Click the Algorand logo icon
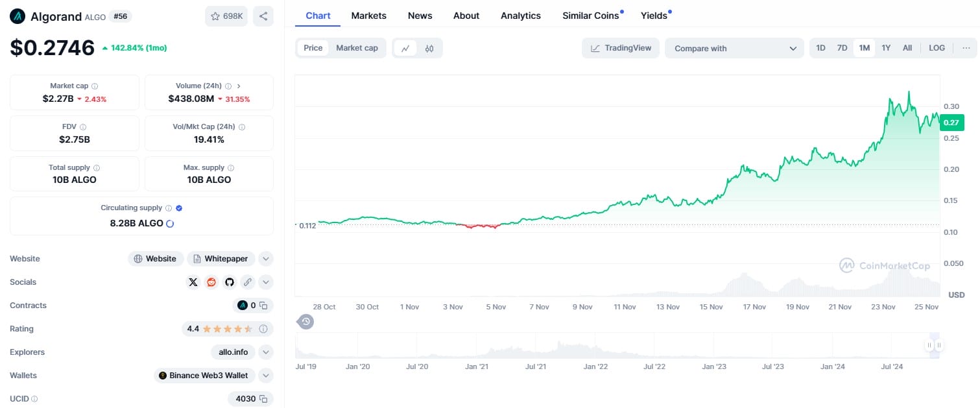 point(18,16)
